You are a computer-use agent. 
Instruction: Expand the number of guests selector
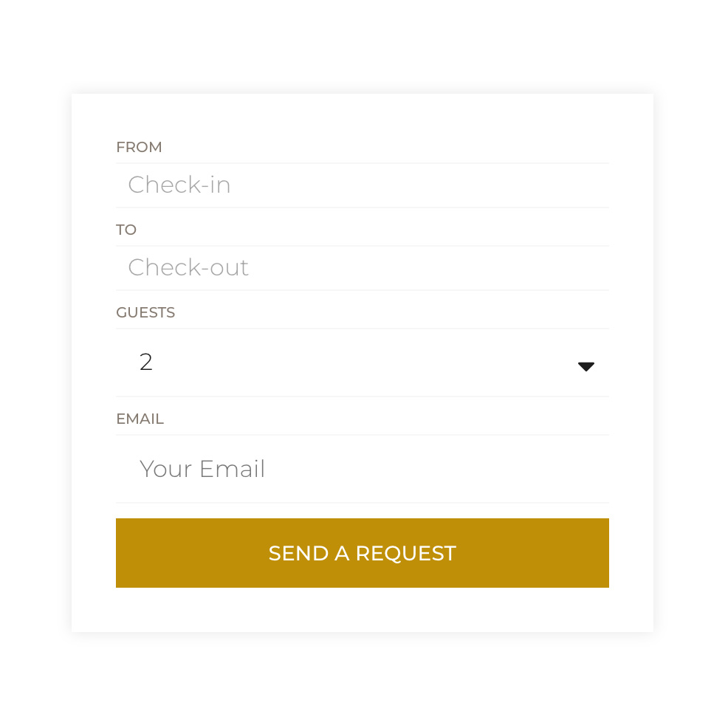362,363
